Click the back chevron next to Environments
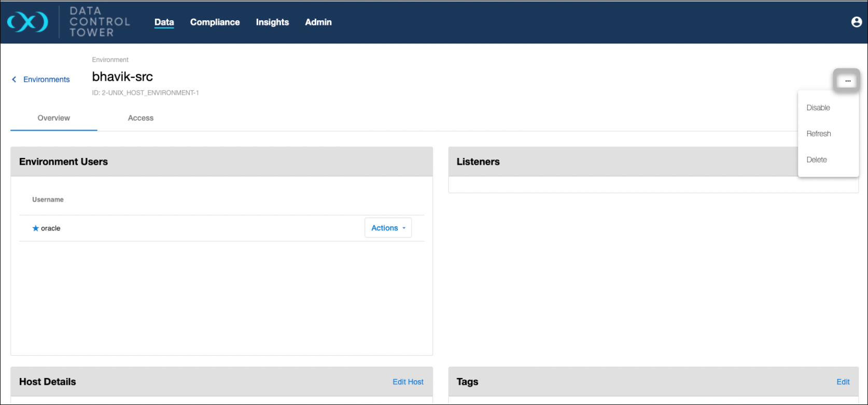868x405 pixels. pyautogui.click(x=14, y=79)
